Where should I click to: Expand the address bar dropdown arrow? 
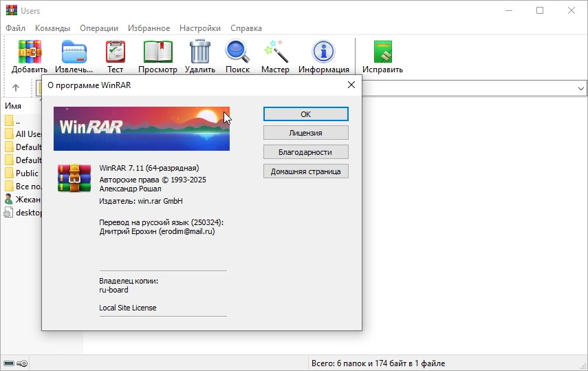point(581,88)
